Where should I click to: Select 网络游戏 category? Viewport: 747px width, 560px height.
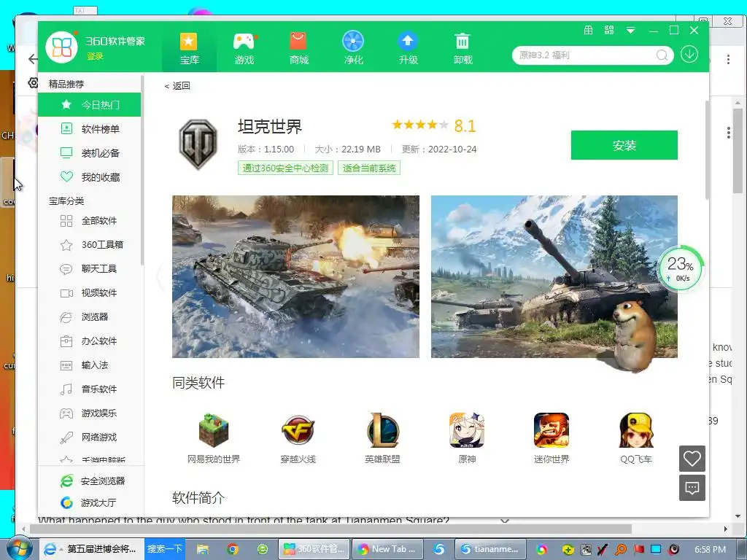click(90, 437)
